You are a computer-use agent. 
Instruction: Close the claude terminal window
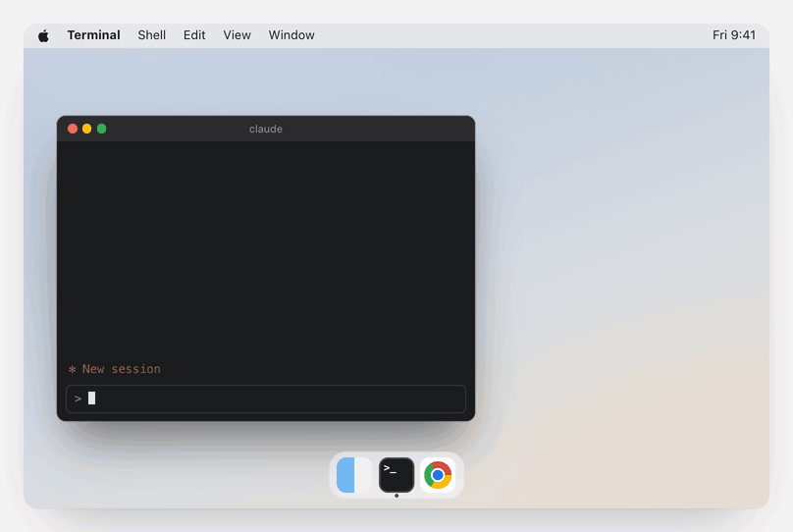click(x=73, y=129)
